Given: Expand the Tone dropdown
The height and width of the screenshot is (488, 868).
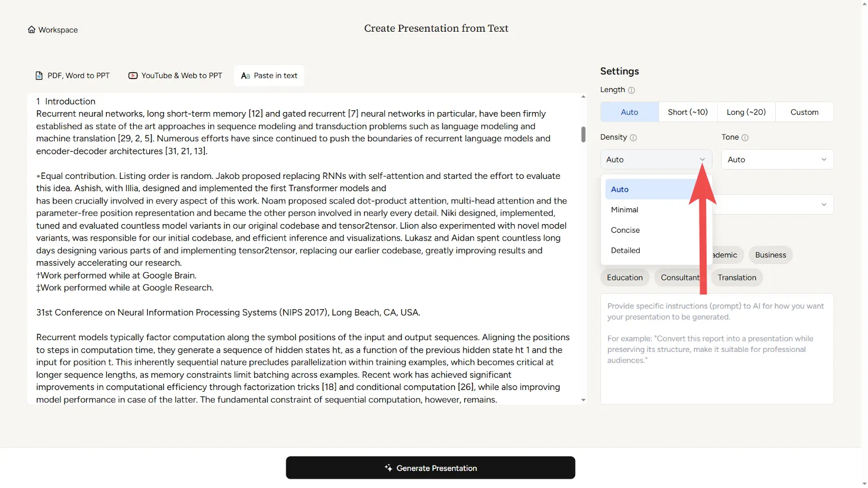Looking at the screenshot, I should coord(777,160).
